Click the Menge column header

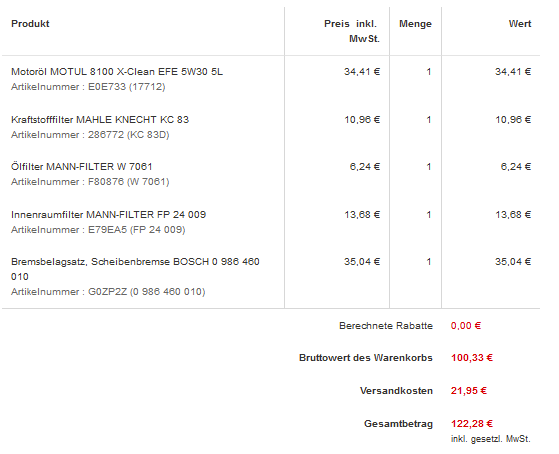point(415,24)
